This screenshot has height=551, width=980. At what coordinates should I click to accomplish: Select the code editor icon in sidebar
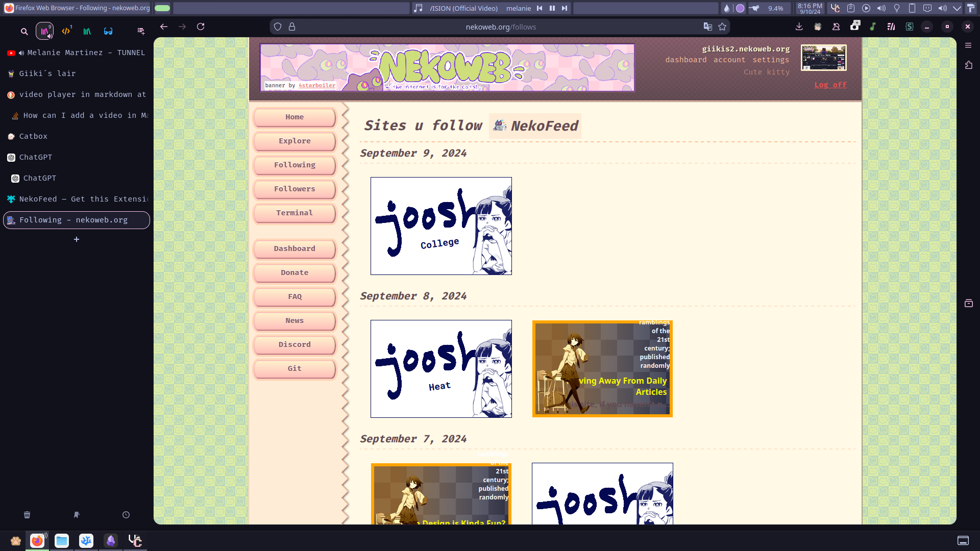[x=66, y=31]
